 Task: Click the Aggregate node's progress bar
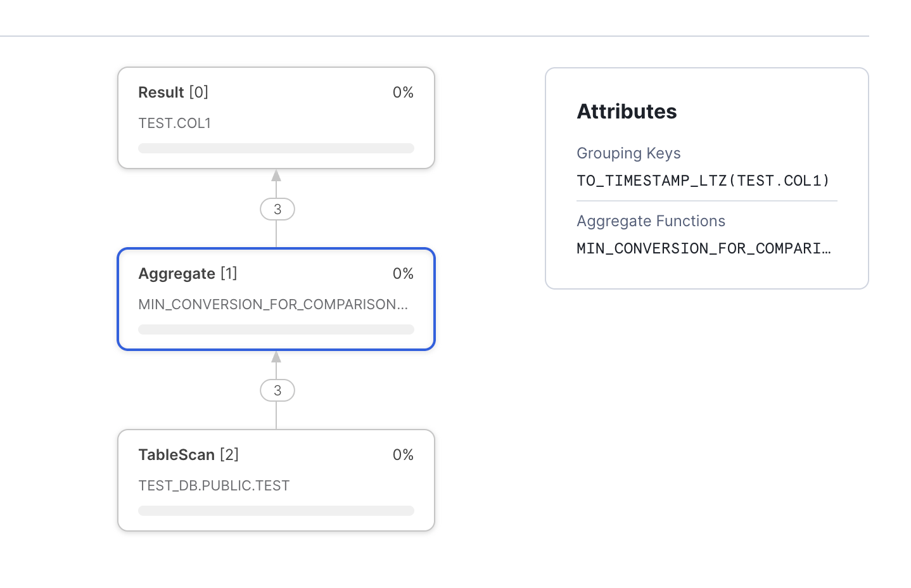(x=276, y=329)
